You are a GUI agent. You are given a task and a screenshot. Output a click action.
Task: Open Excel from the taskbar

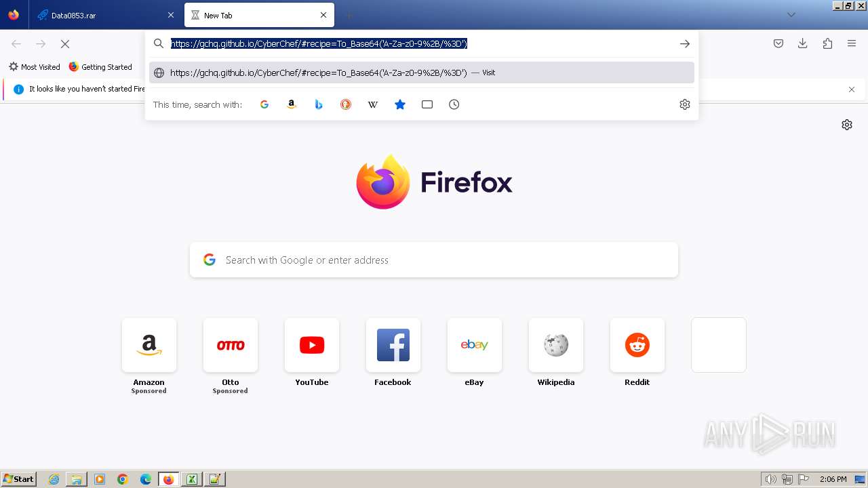tap(192, 479)
